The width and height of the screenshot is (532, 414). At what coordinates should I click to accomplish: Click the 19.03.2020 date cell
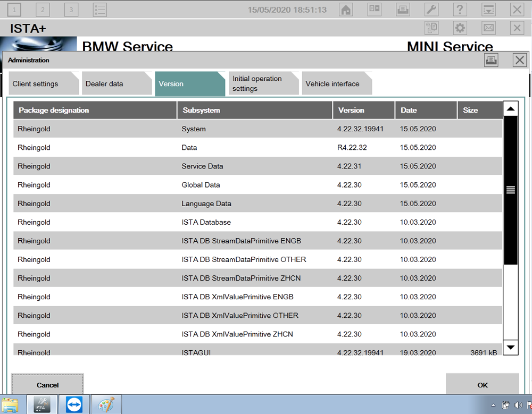[x=418, y=352]
